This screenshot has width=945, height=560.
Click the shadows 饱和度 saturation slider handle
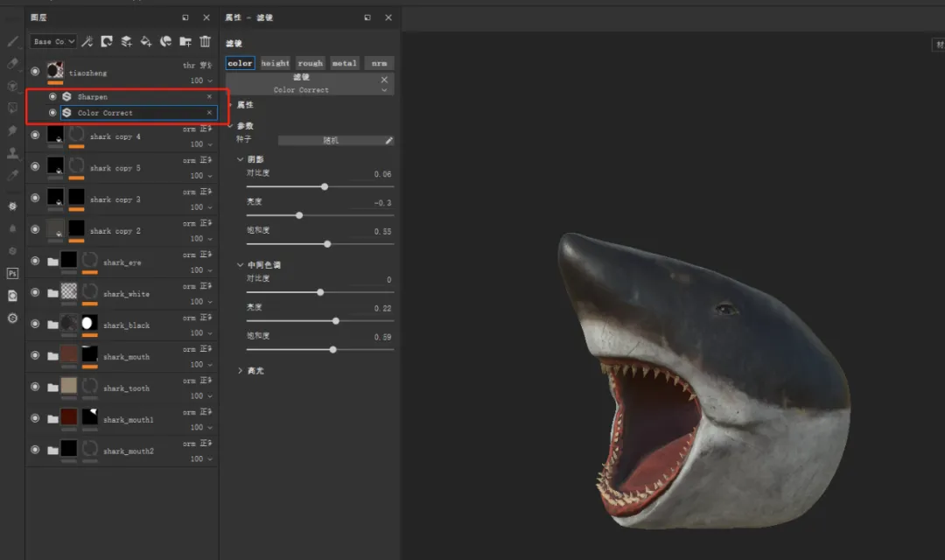click(x=327, y=244)
